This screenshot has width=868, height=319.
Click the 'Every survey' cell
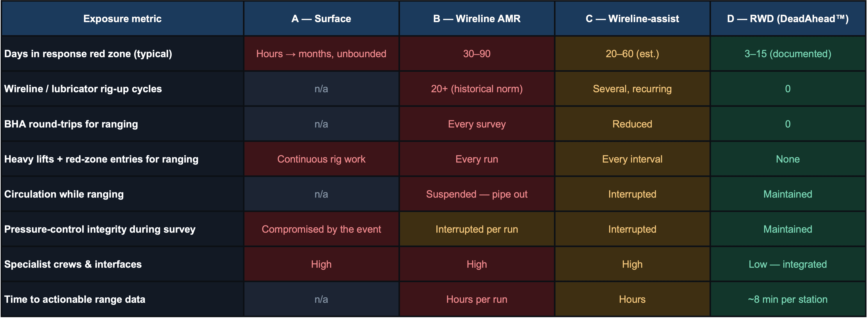[x=477, y=124]
